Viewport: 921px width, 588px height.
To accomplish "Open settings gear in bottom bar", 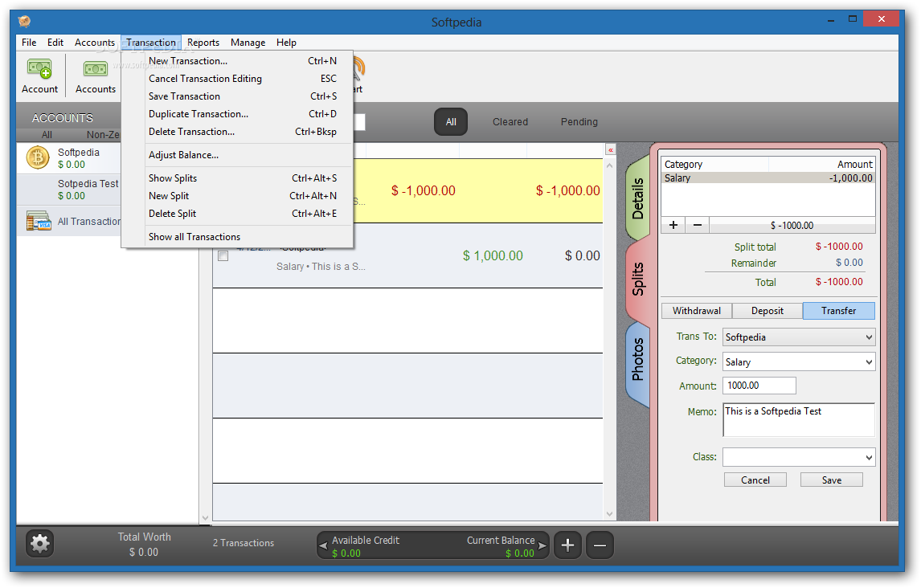I will tap(40, 544).
